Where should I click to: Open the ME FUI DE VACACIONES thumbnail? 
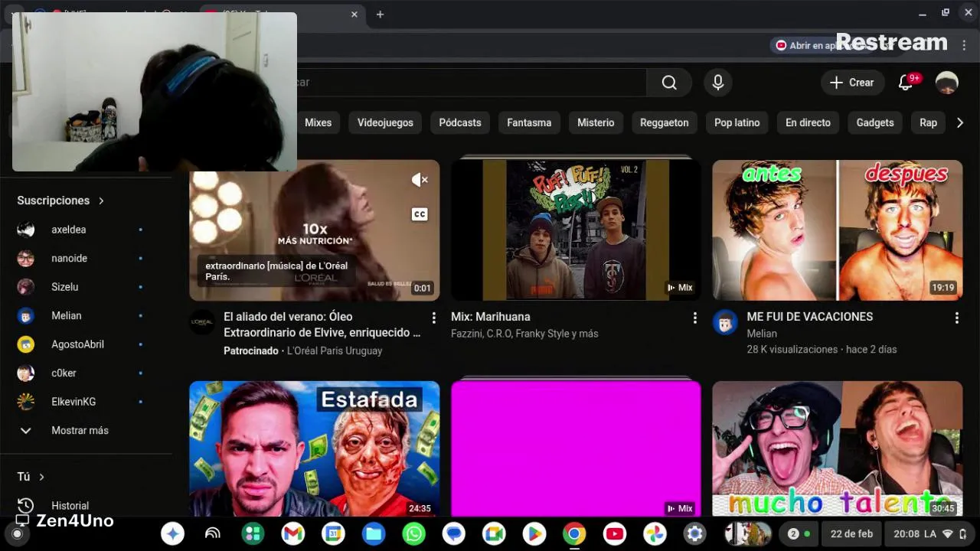click(x=838, y=230)
